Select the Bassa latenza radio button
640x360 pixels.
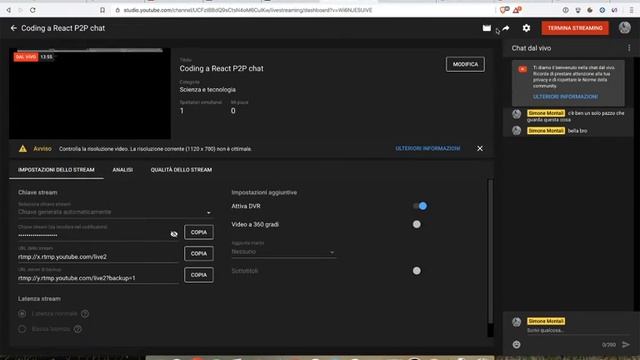(22, 329)
